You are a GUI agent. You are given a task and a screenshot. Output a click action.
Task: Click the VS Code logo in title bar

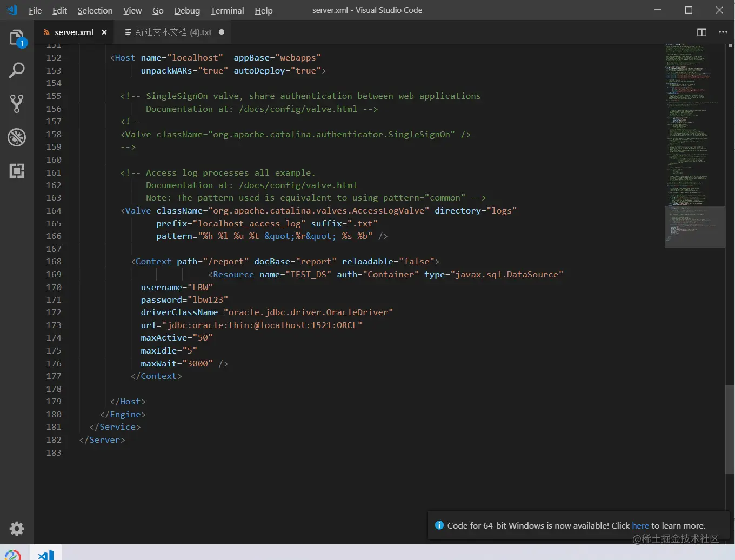point(12,10)
